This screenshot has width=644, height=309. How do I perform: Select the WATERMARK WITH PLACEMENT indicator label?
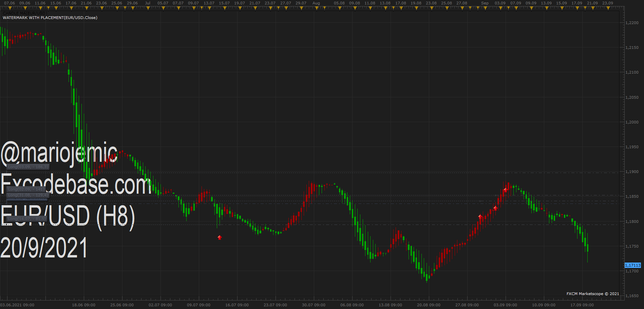coord(50,18)
